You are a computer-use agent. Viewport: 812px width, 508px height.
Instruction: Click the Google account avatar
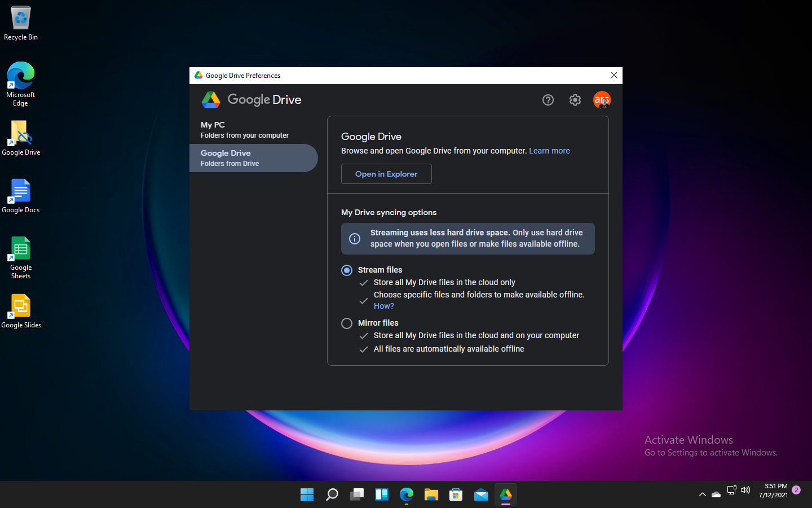(x=602, y=100)
